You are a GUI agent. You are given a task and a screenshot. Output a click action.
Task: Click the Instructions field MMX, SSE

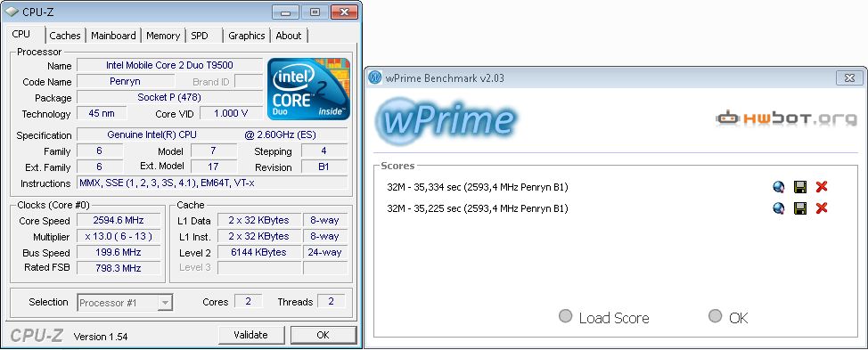pyautogui.click(x=212, y=183)
